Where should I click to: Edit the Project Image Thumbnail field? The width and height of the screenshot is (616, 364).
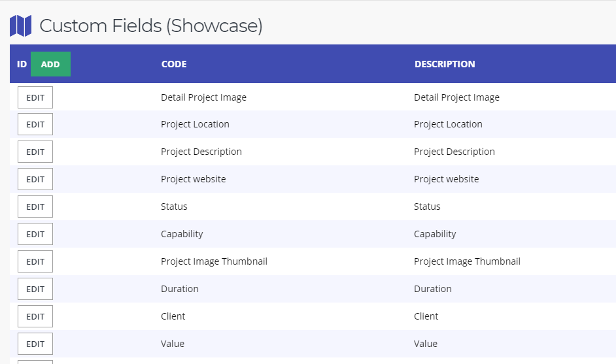pos(35,261)
